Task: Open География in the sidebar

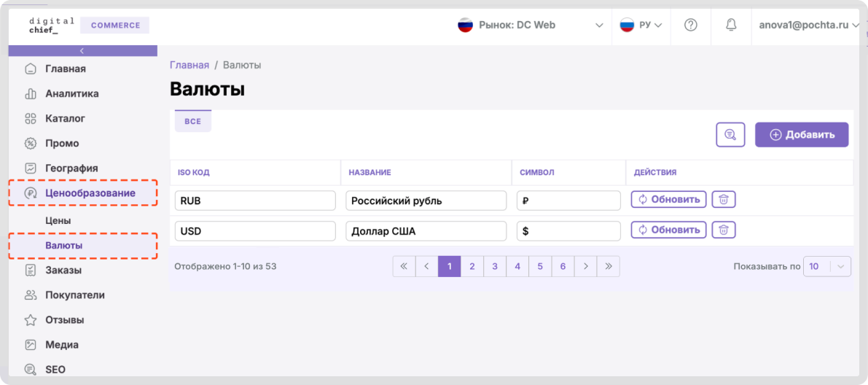Action: [x=71, y=168]
